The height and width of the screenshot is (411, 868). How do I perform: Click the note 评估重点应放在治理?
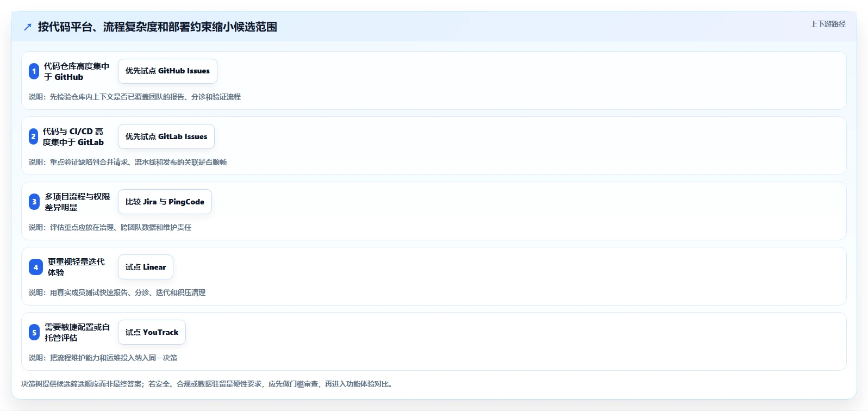110,227
